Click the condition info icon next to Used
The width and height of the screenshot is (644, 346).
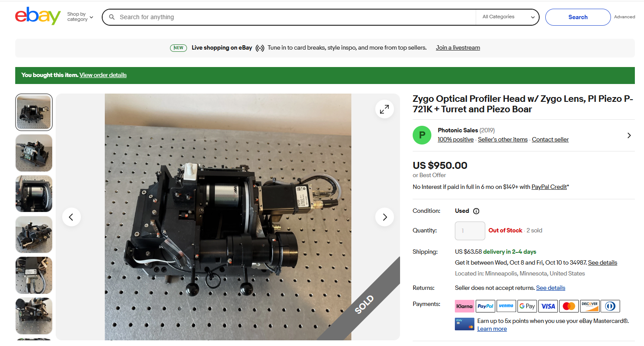[x=476, y=211]
